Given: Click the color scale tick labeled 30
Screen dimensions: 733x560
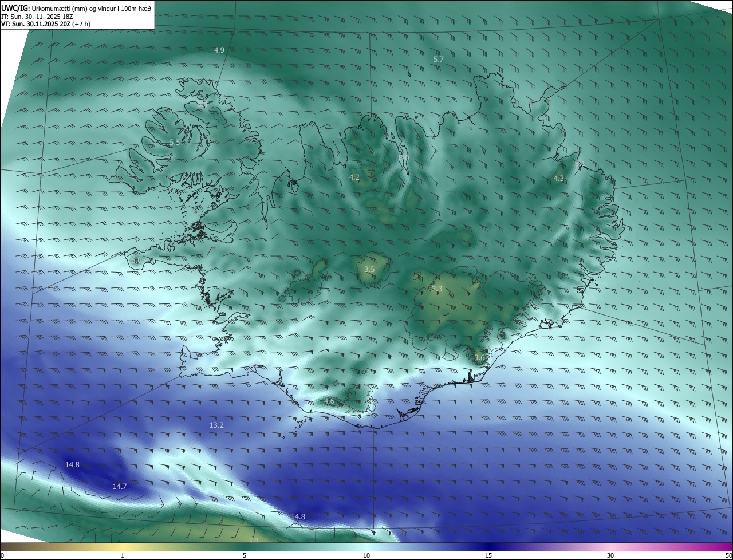Looking at the screenshot, I should (x=610, y=555).
